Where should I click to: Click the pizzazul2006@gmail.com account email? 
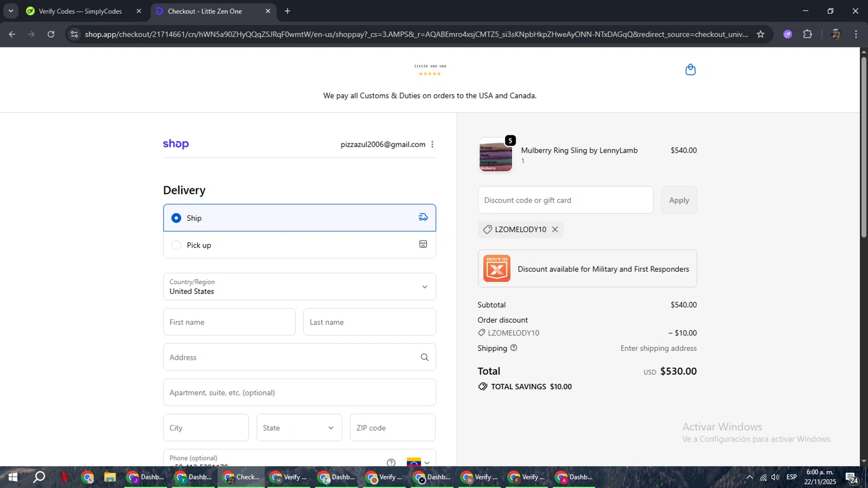tap(383, 145)
